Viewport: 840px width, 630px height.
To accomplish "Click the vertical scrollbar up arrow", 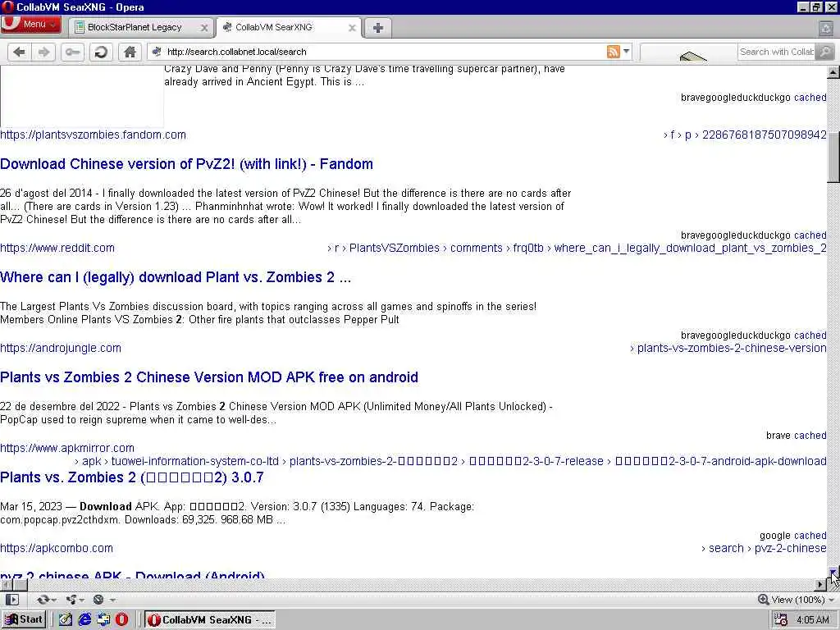I will 833,72.
